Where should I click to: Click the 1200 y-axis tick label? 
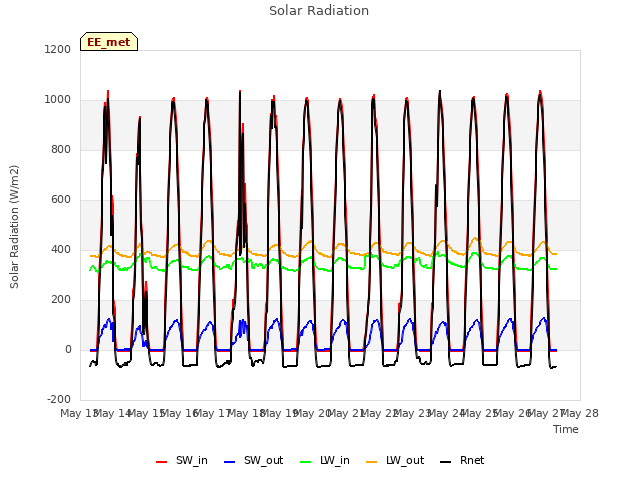pos(58,49)
